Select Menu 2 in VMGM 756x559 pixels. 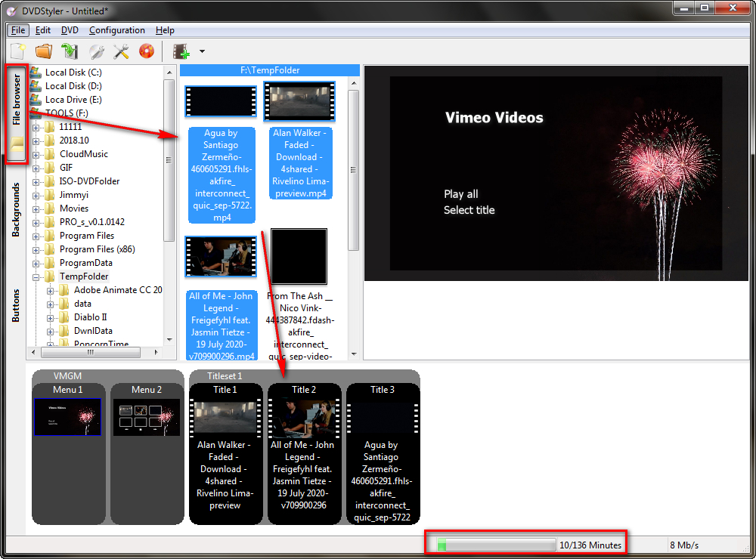pyautogui.click(x=147, y=417)
